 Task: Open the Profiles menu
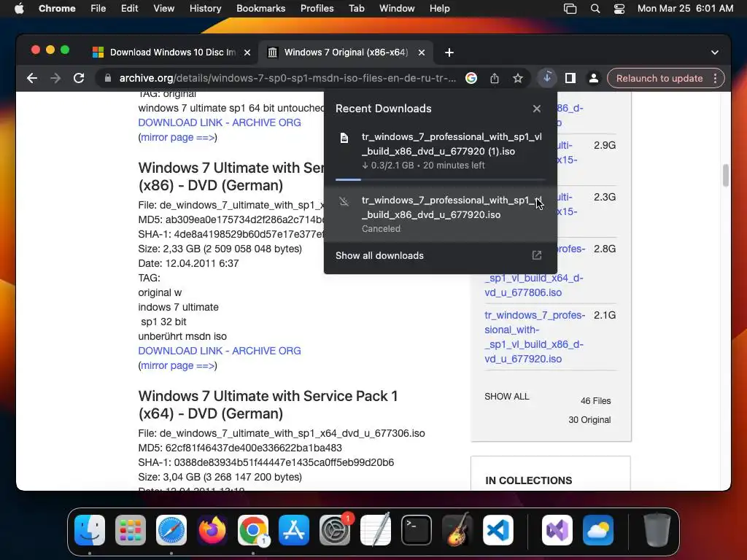pos(317,8)
